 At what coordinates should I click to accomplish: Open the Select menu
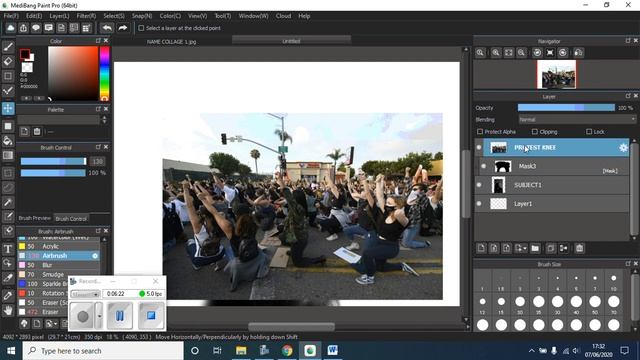[x=114, y=16]
